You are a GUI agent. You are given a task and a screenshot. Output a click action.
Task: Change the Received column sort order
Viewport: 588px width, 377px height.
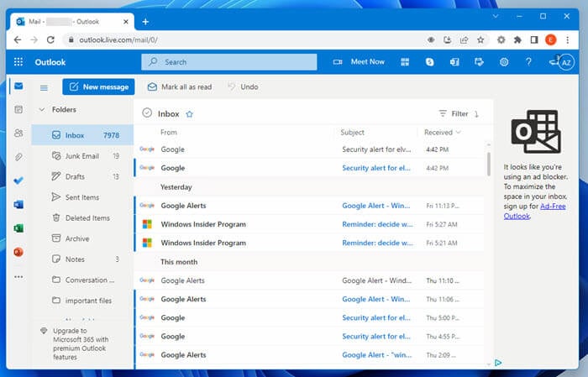442,133
